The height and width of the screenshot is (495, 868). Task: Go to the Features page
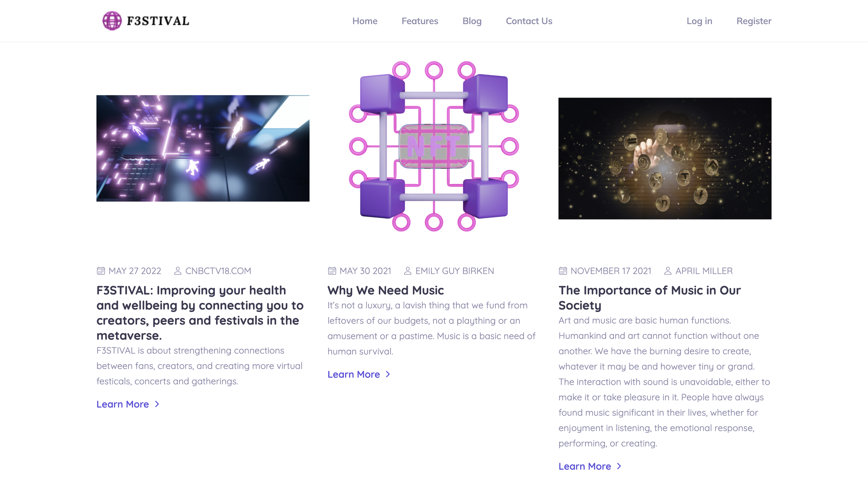pyautogui.click(x=420, y=21)
